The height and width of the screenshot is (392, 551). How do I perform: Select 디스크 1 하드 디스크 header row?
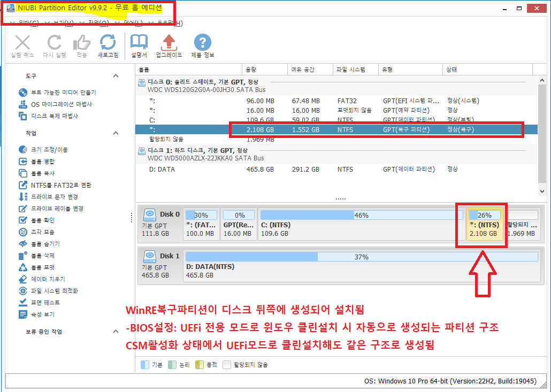(x=336, y=154)
